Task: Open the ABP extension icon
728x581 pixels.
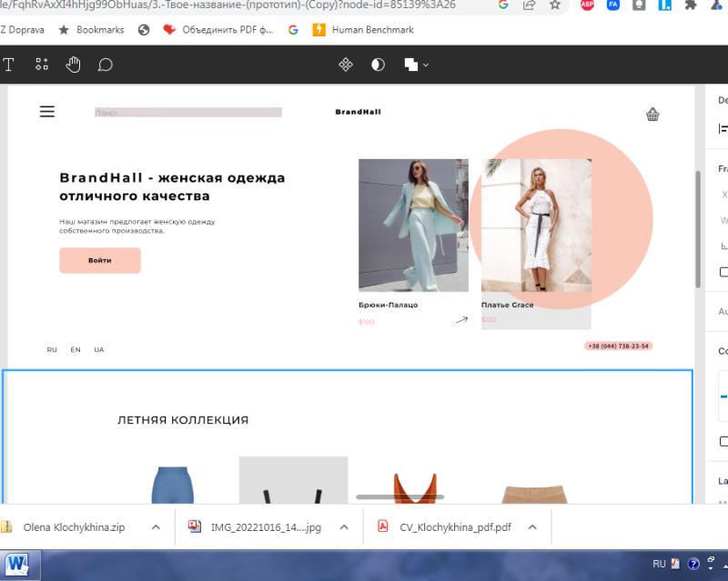Action: pos(587,5)
